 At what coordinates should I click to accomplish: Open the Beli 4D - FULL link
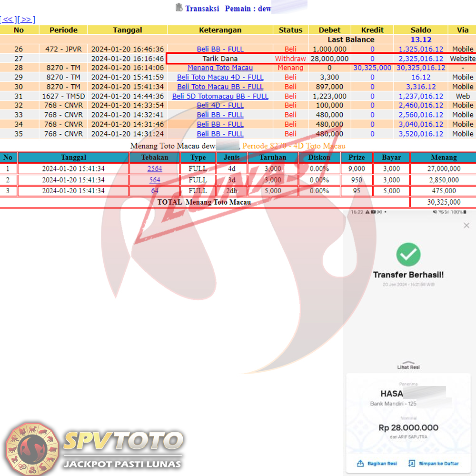point(220,105)
